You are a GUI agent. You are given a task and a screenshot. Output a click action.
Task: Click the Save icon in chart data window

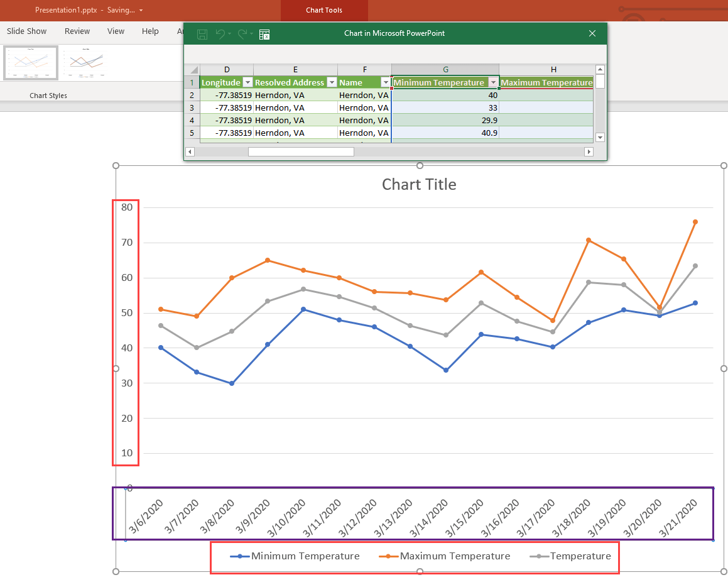(202, 34)
